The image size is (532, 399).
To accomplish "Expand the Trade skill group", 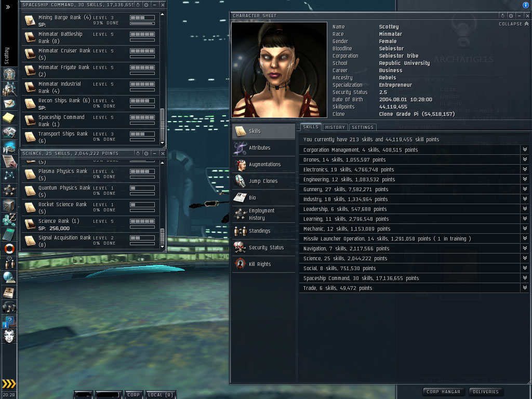I will click(x=525, y=288).
